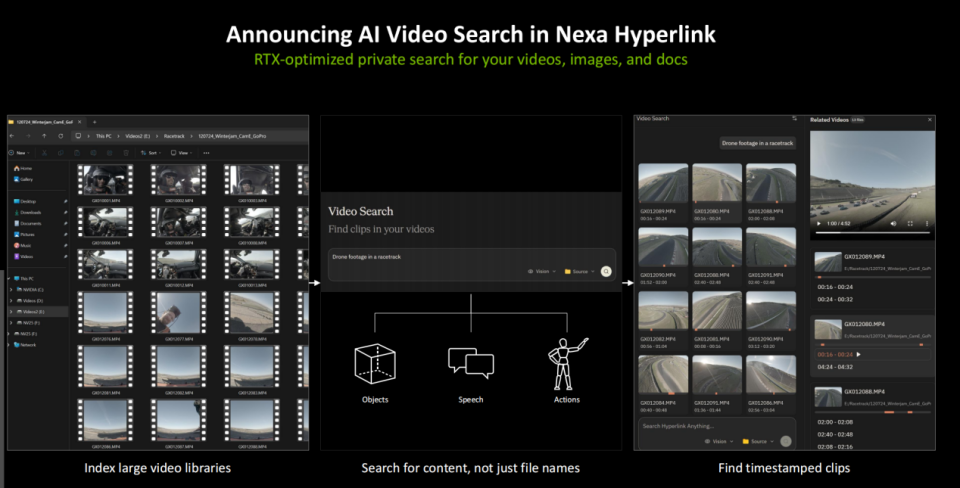Click This PC in the address breadcrumb
Image resolution: width=960 pixels, height=488 pixels.
tap(104, 136)
